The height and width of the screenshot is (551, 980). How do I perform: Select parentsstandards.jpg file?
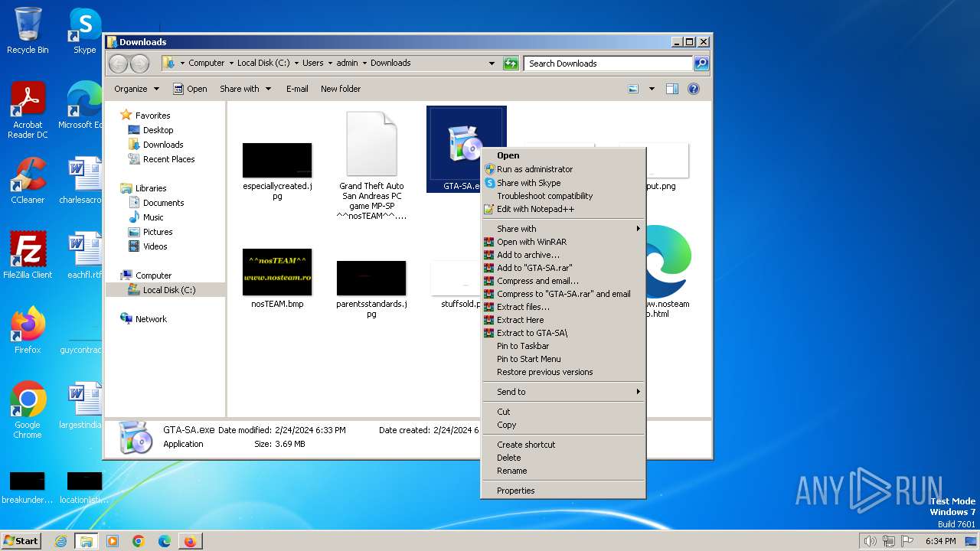(371, 289)
